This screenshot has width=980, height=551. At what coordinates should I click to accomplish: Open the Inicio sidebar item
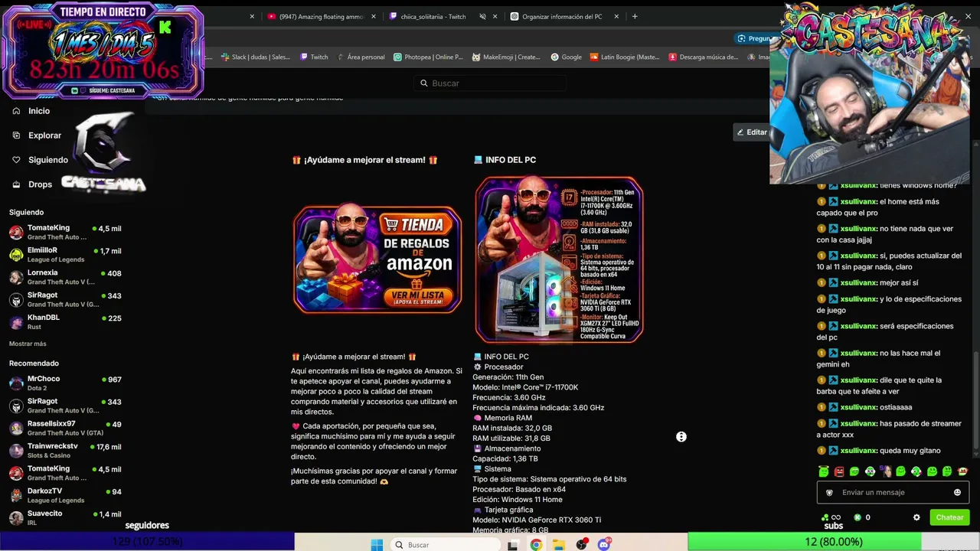(x=31, y=111)
